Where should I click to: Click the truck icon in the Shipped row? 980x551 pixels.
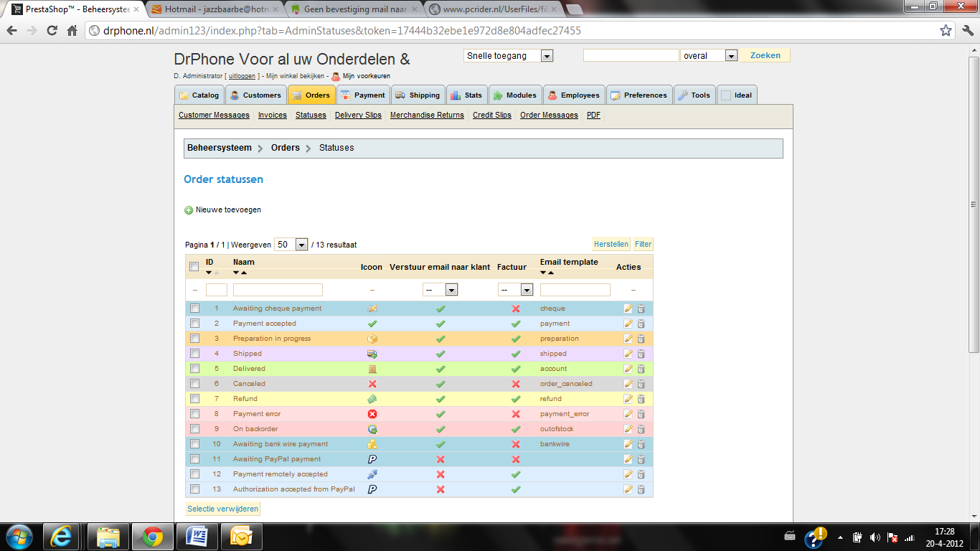(x=372, y=354)
